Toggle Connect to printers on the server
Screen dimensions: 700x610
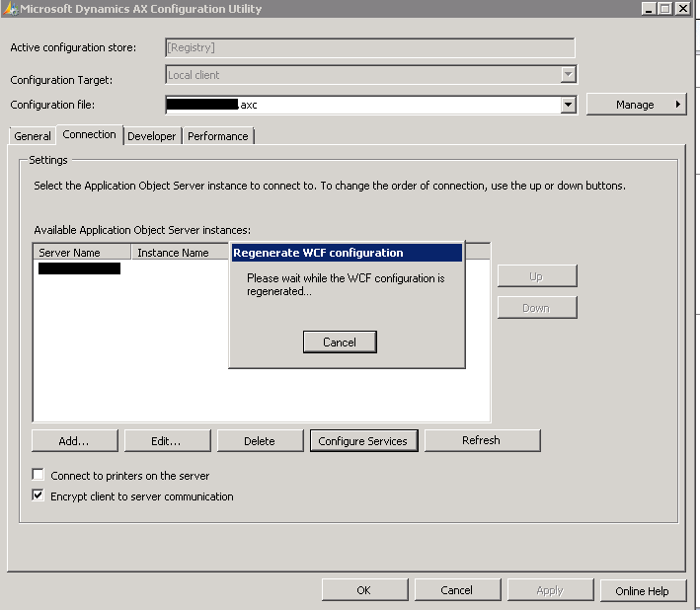pos(38,475)
